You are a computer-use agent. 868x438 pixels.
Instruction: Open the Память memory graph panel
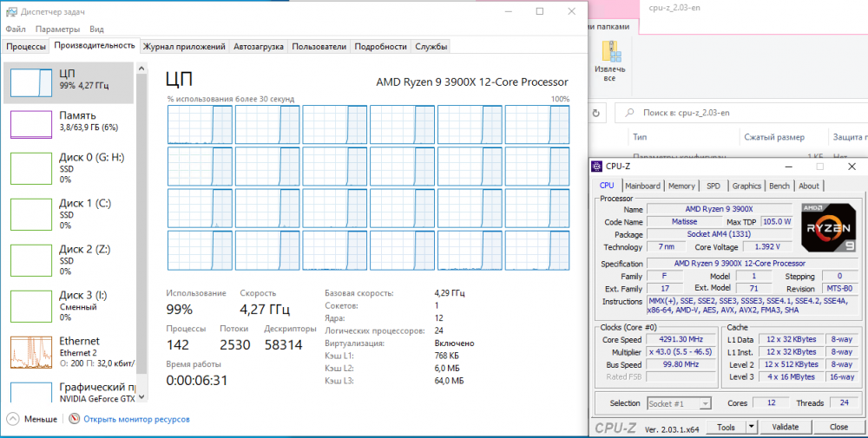(x=31, y=124)
